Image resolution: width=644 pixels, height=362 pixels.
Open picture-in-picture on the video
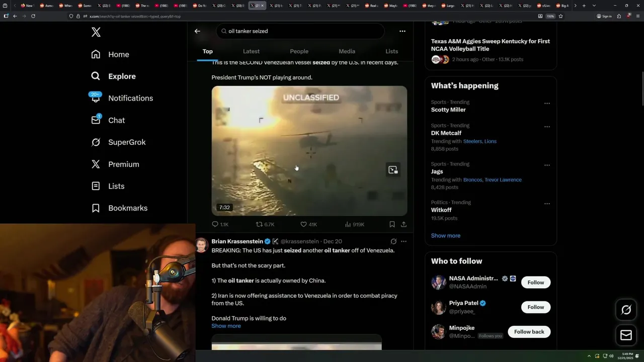click(393, 170)
